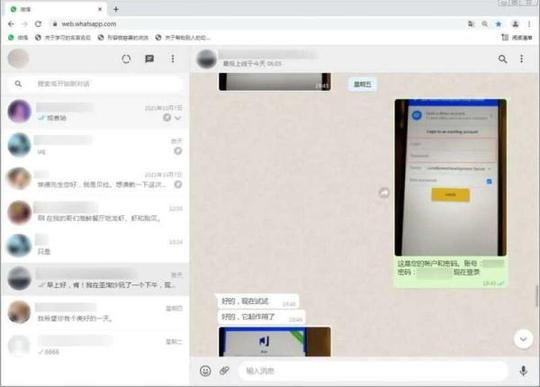Open the sidebar three-dot menu
Image resolution: width=540 pixels, height=387 pixels.
click(173, 59)
